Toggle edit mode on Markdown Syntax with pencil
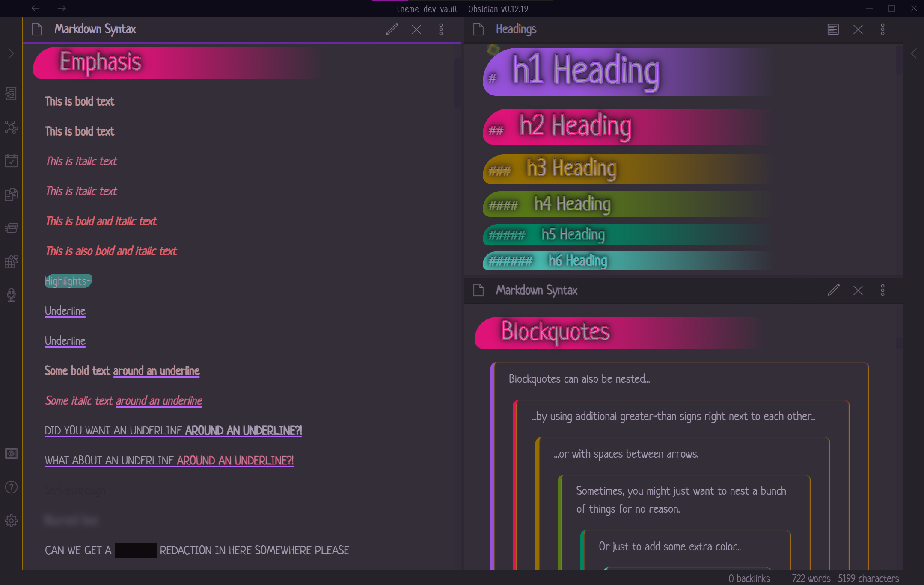 coord(391,30)
